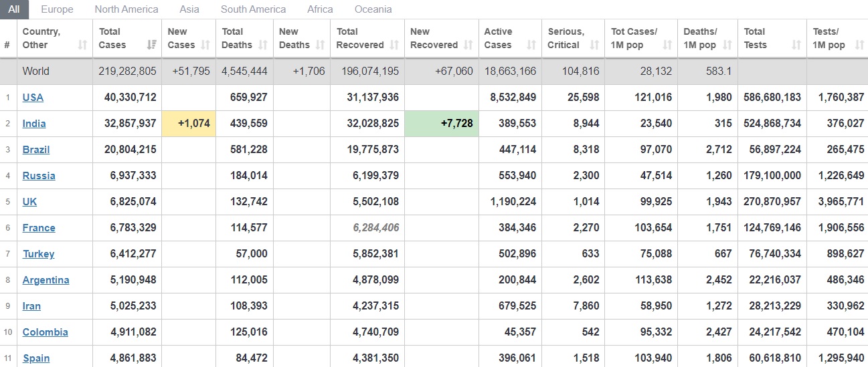Click India's green new recovered cell
This screenshot has width=868, height=367.
[442, 124]
